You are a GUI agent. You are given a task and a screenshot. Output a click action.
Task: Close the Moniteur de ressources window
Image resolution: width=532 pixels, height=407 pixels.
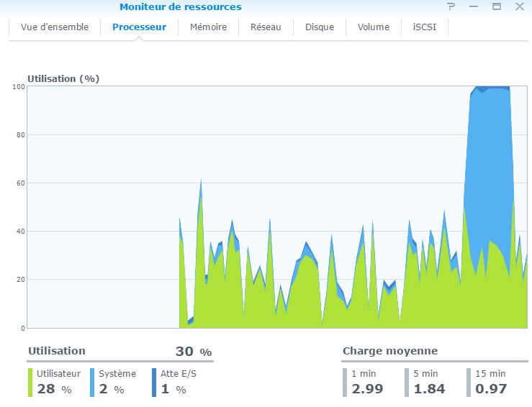click(x=520, y=6)
